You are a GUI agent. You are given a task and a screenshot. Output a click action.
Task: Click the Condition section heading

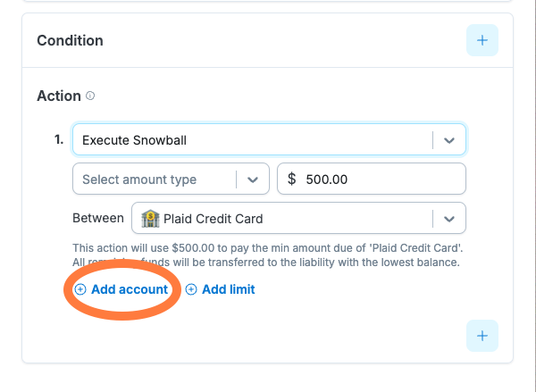(x=70, y=40)
